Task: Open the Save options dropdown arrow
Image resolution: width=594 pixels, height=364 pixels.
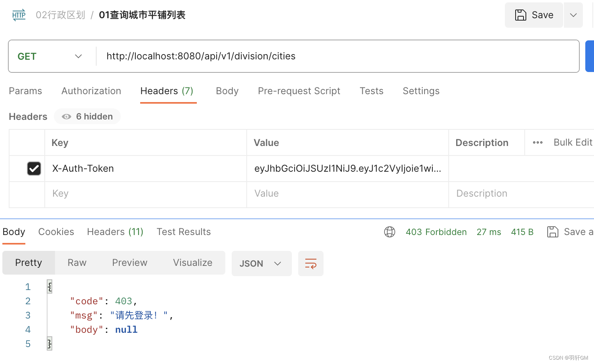Action: tap(573, 15)
